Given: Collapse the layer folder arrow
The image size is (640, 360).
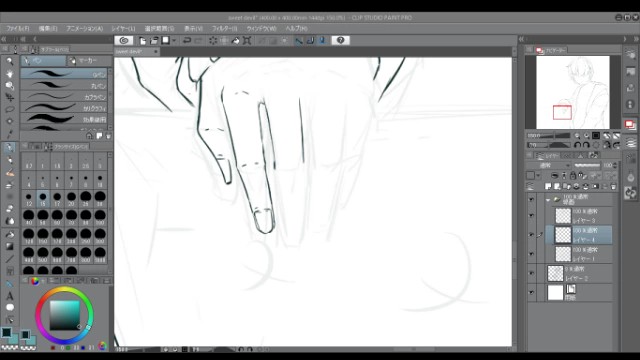Looking at the screenshot, I should [x=548, y=200].
